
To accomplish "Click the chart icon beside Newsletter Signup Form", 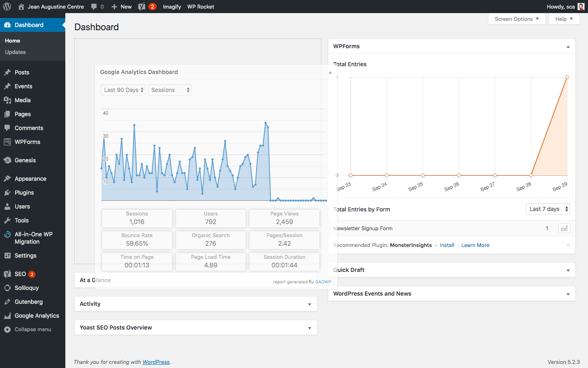I will [564, 229].
